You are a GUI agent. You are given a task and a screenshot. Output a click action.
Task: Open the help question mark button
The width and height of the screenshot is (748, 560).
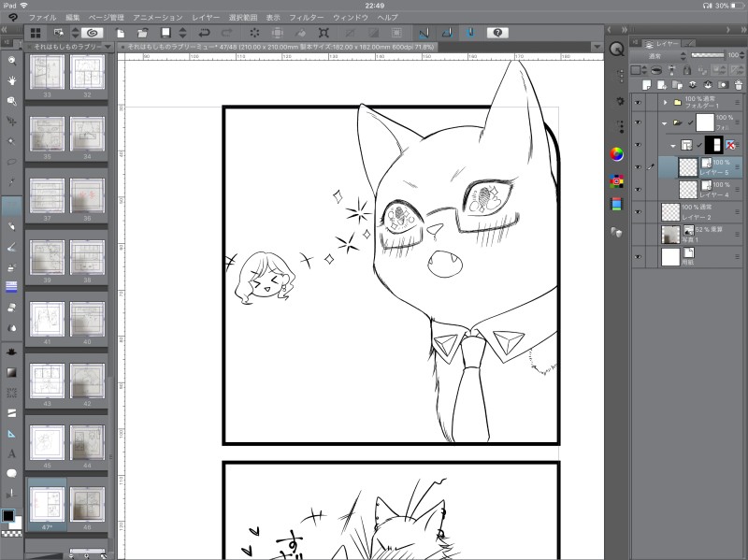coord(497,33)
